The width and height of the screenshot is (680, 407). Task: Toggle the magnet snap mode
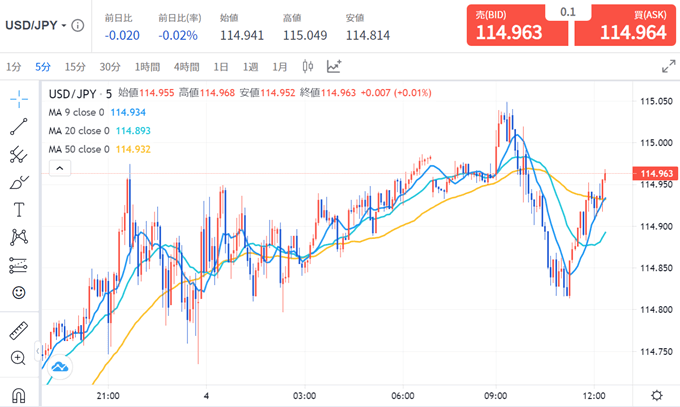[19, 395]
